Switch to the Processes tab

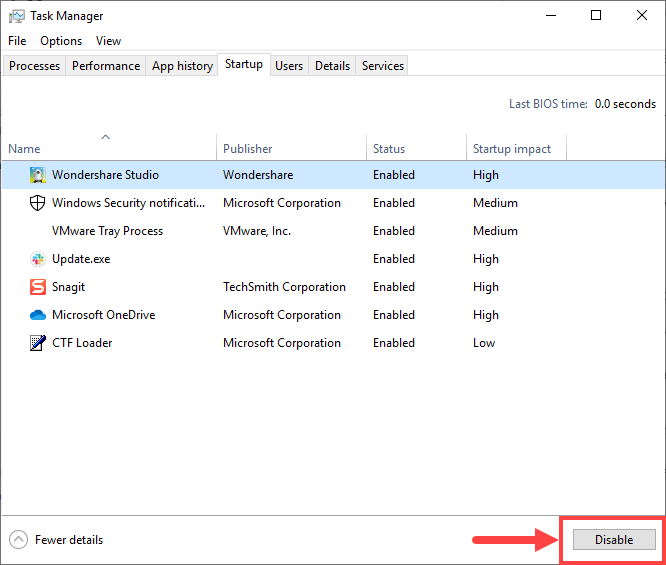[x=35, y=66]
